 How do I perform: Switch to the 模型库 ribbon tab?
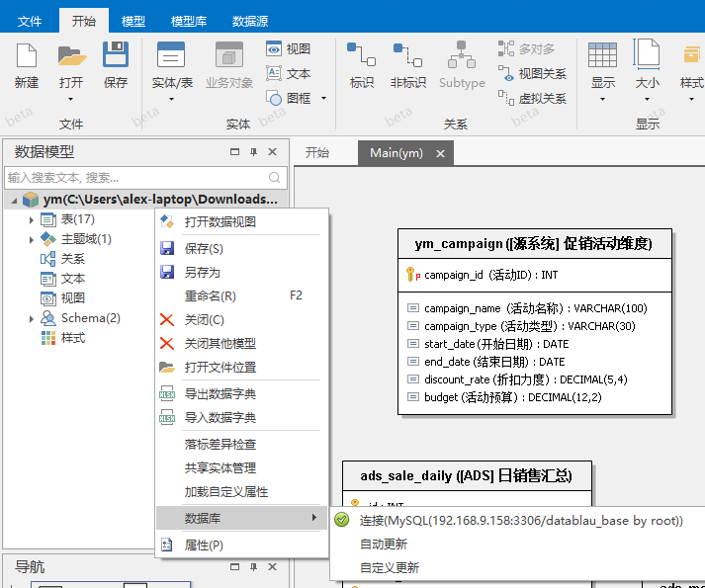189,21
